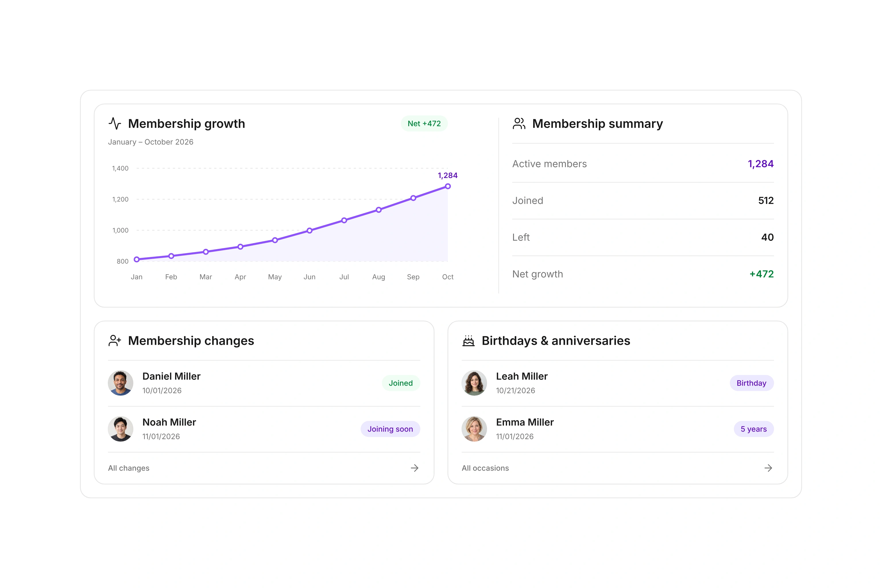Click Leah Miller's Birthday badge
This screenshot has height=588, width=882.
(751, 383)
